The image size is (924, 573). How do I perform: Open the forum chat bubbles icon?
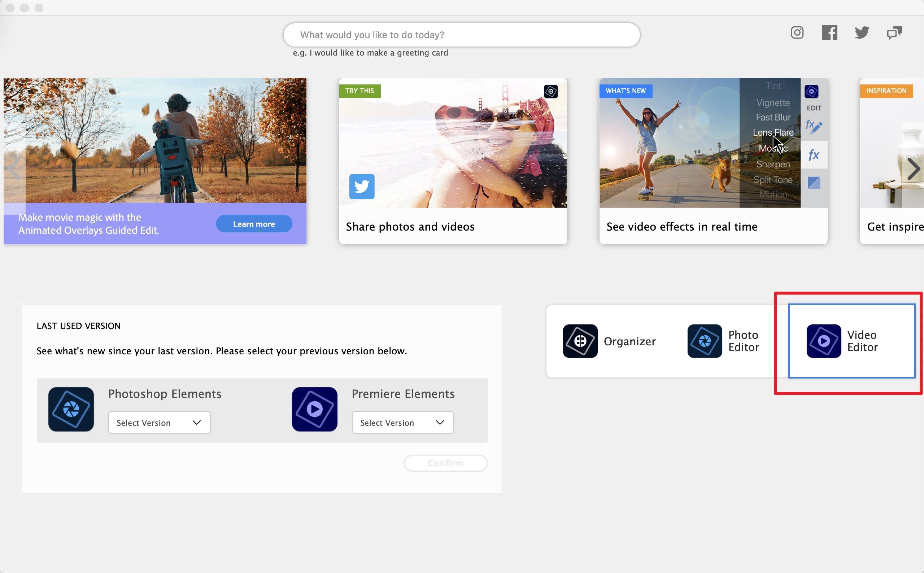(894, 33)
